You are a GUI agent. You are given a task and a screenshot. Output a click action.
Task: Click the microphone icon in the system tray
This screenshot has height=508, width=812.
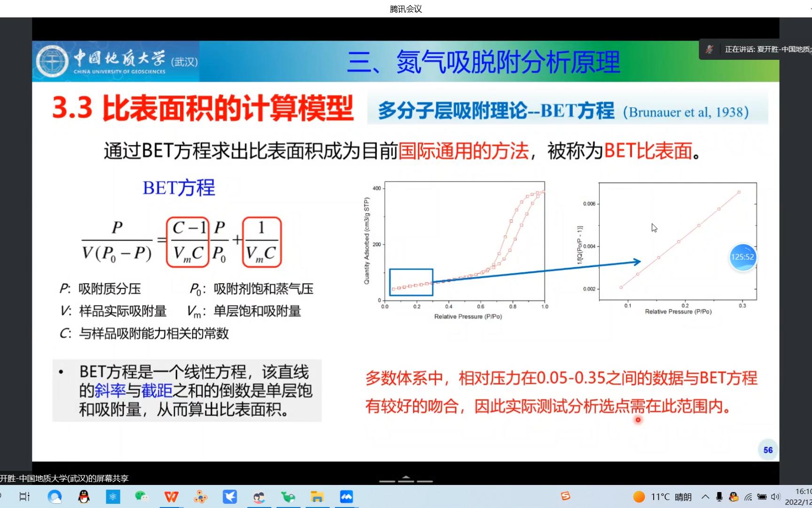point(720,497)
